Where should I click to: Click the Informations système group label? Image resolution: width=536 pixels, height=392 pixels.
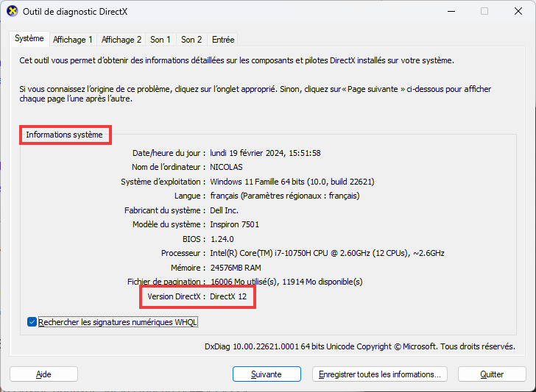point(64,135)
